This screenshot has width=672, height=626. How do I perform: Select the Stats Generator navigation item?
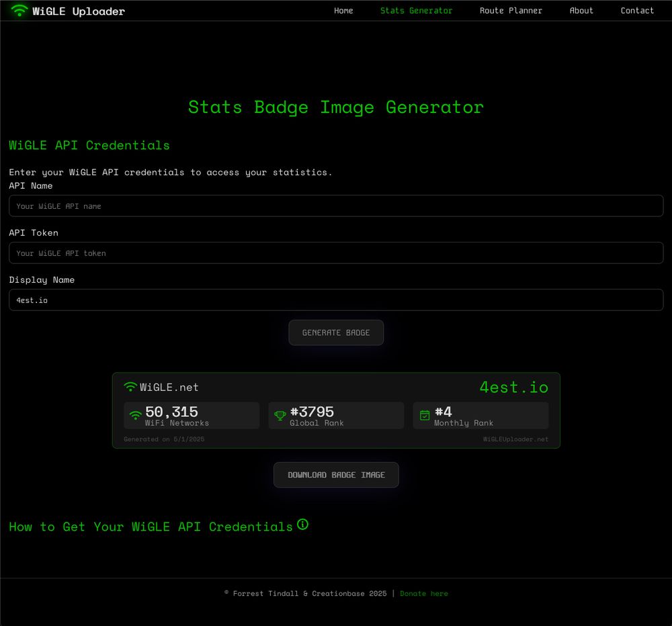tap(417, 10)
